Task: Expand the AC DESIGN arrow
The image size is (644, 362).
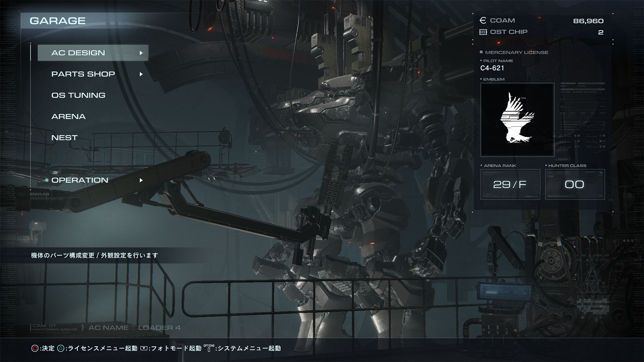Action: point(141,53)
